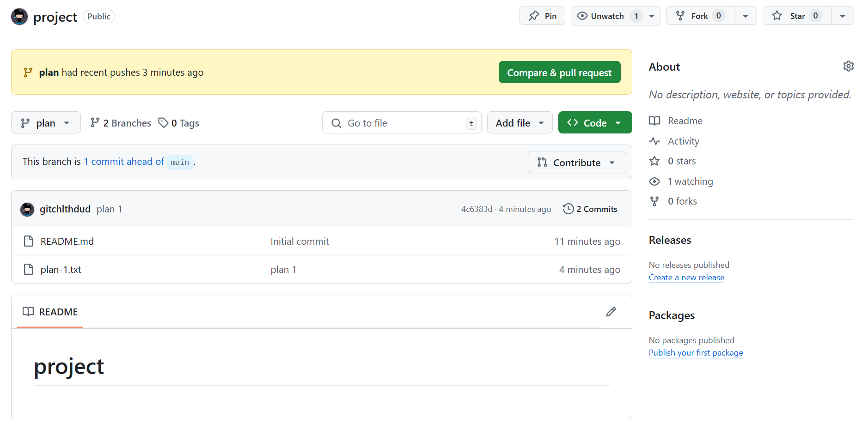Click the '4 minutes ago' timestamp for plan-1.txt
The width and height of the screenshot is (868, 435).
click(x=590, y=270)
